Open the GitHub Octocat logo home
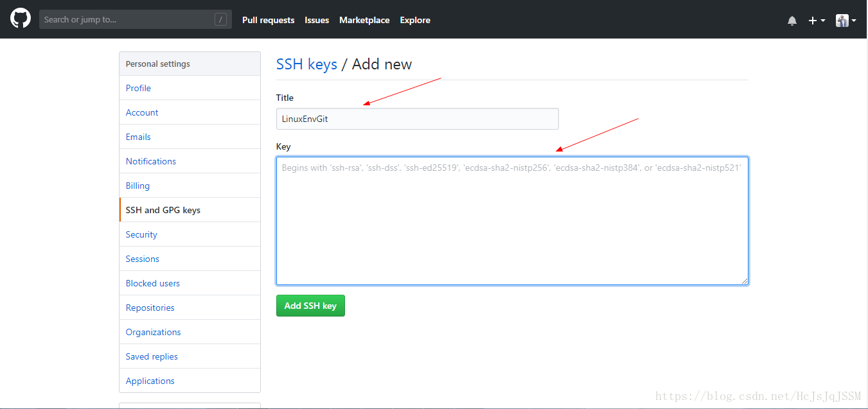Viewport: 868px width, 409px height. [21, 19]
